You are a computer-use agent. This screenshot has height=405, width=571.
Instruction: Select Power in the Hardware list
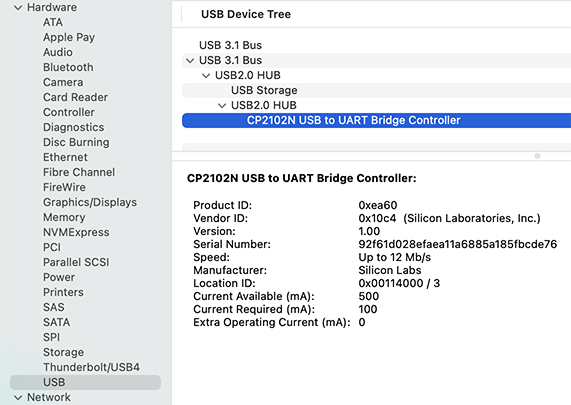[59, 277]
